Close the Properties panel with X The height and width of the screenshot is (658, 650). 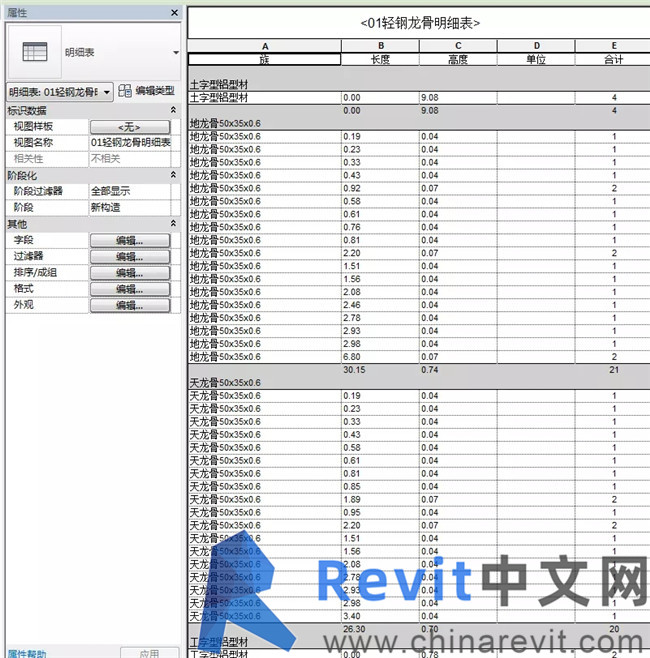tap(175, 13)
